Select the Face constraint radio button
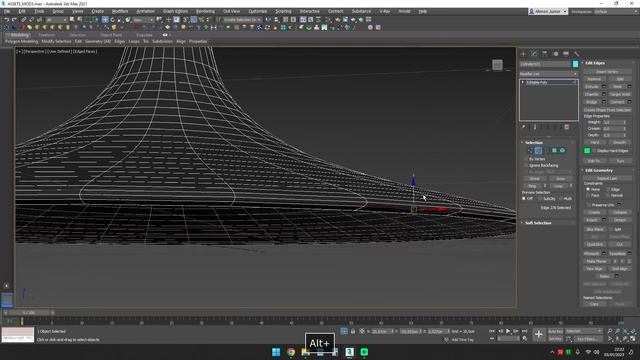Image resolution: width=640 pixels, height=360 pixels. click(x=588, y=196)
